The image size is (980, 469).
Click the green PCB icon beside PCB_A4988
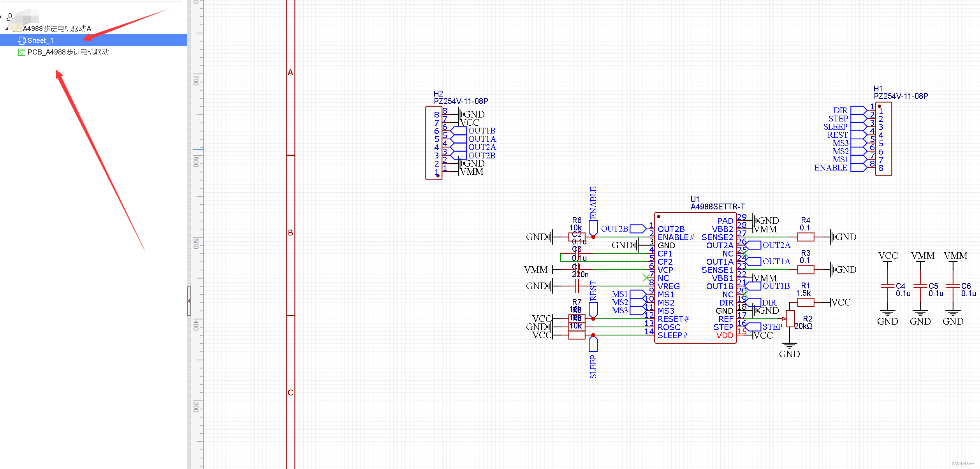[x=22, y=52]
